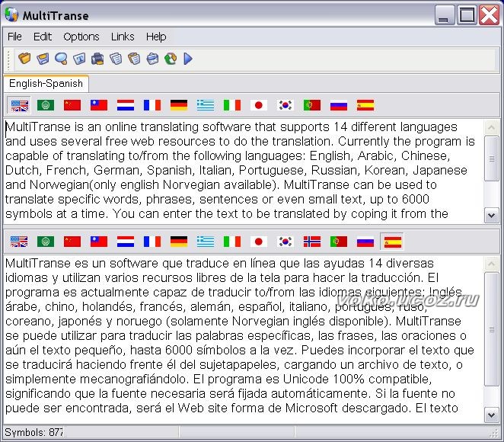504x442 pixels.
Task: Copy text using the copy pages icon
Action: [x=116, y=59]
